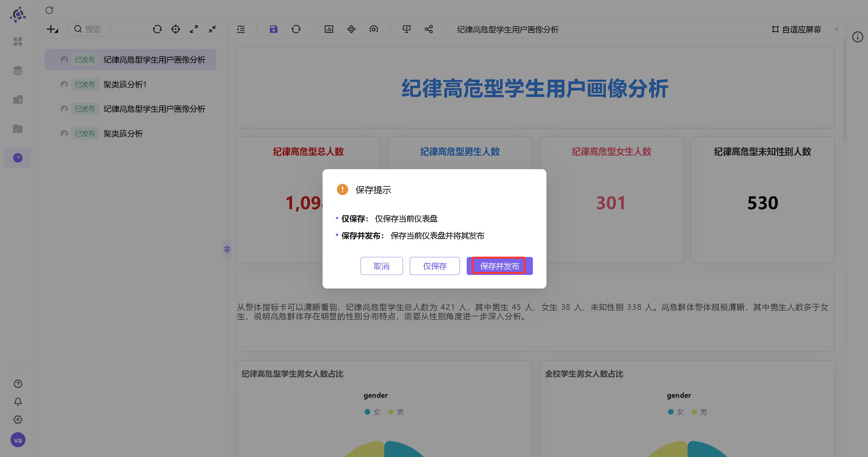
Task: Locate the current dashboard with the crosshair icon
Action: click(175, 29)
